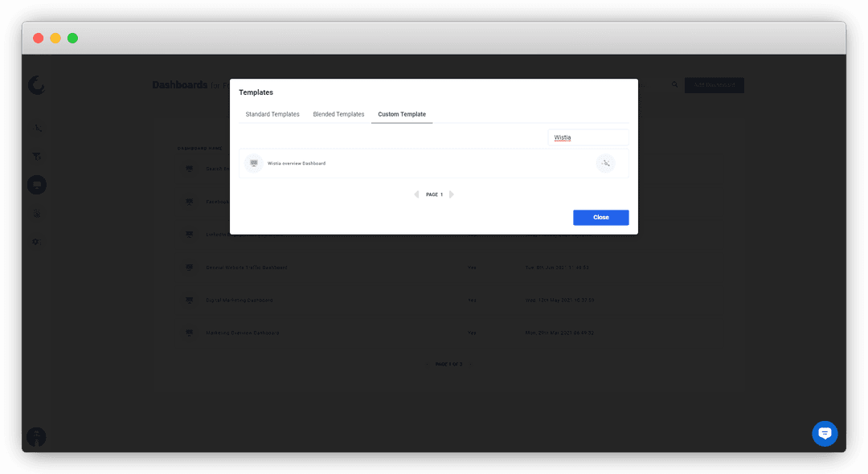
Task: Select the Wistia overview Dashboard template name
Action: click(x=296, y=163)
